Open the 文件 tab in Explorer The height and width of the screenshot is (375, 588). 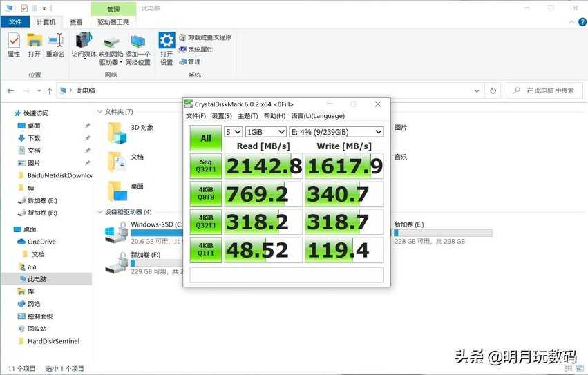(x=15, y=22)
